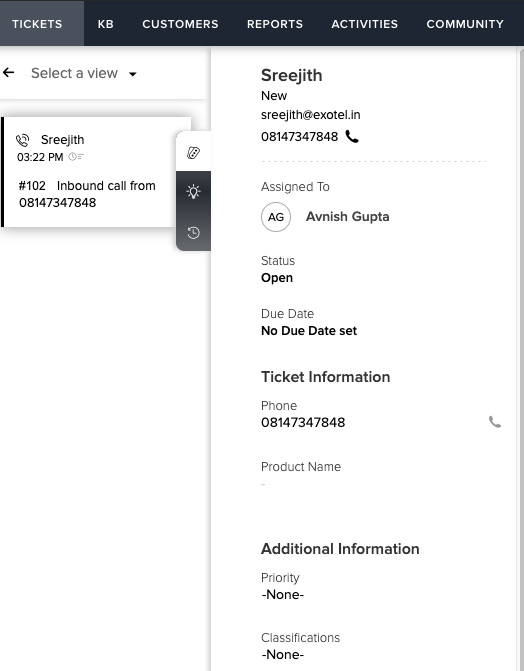Viewport: 524px width, 671px height.
Task: Set the Priority field showing -None-
Action: [283, 595]
